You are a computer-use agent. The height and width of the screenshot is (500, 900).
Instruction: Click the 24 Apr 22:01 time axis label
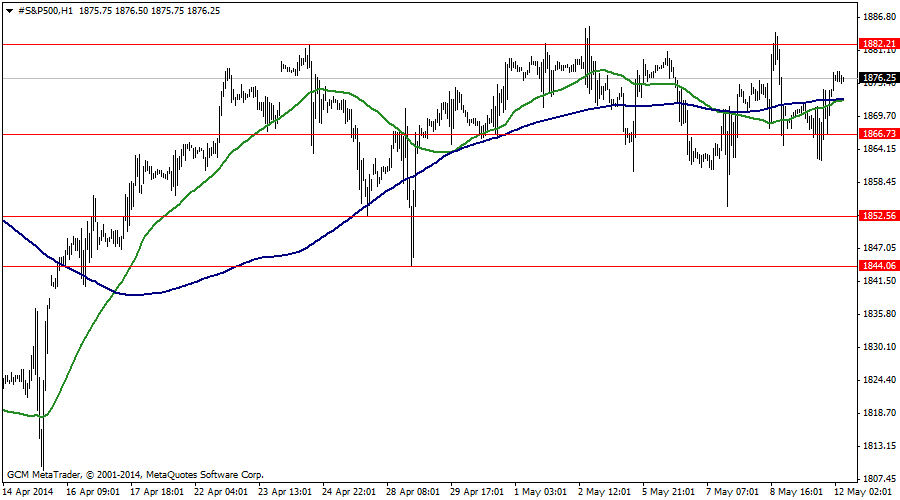(x=349, y=492)
